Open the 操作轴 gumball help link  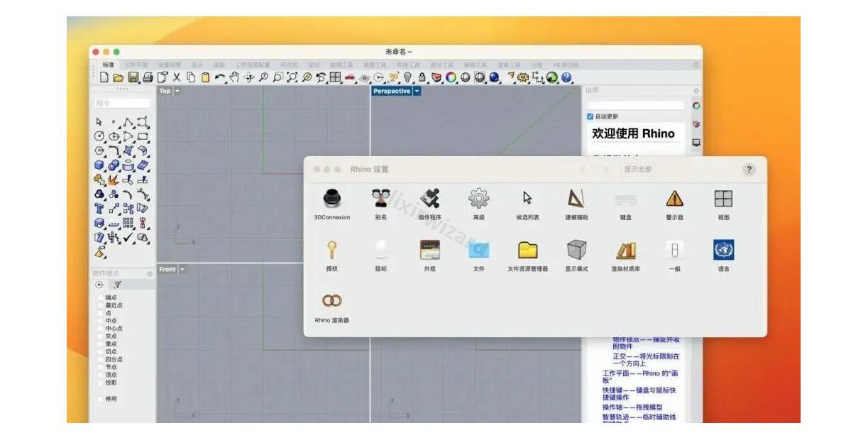coord(632,407)
